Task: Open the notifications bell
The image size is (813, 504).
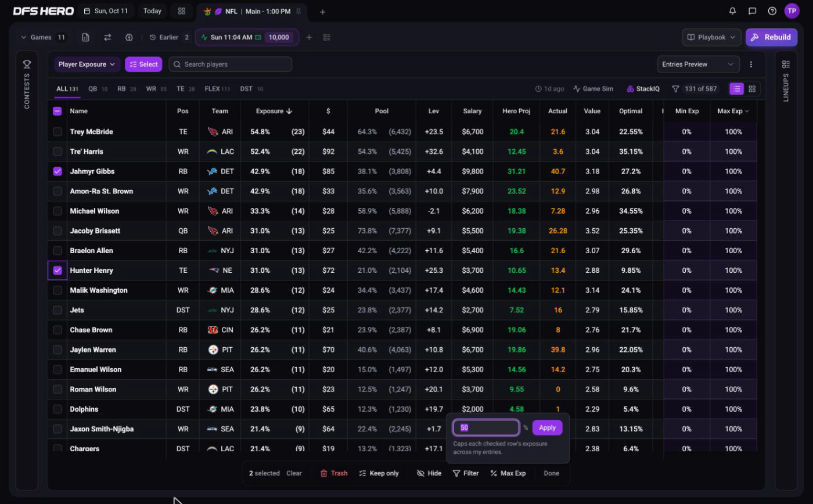Action: (732, 11)
